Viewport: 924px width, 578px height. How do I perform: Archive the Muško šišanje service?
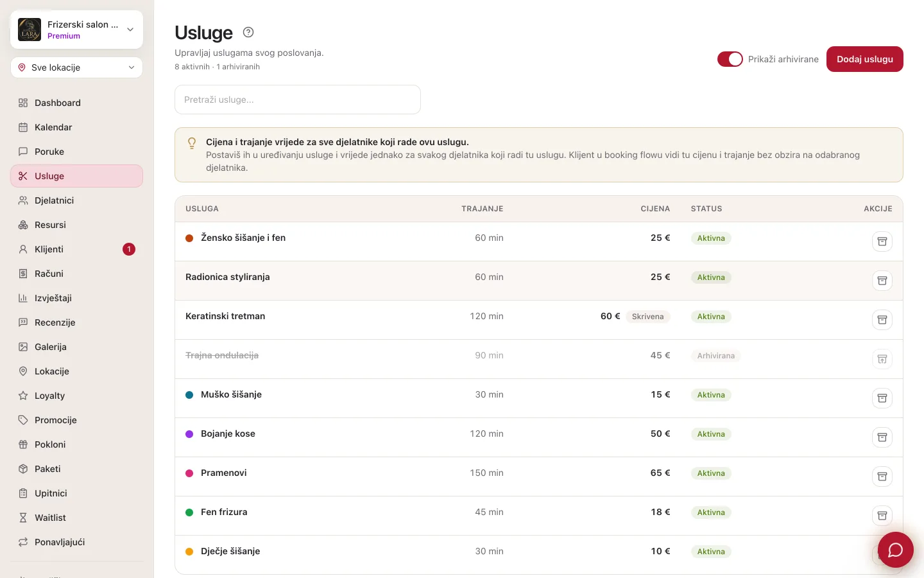(882, 398)
